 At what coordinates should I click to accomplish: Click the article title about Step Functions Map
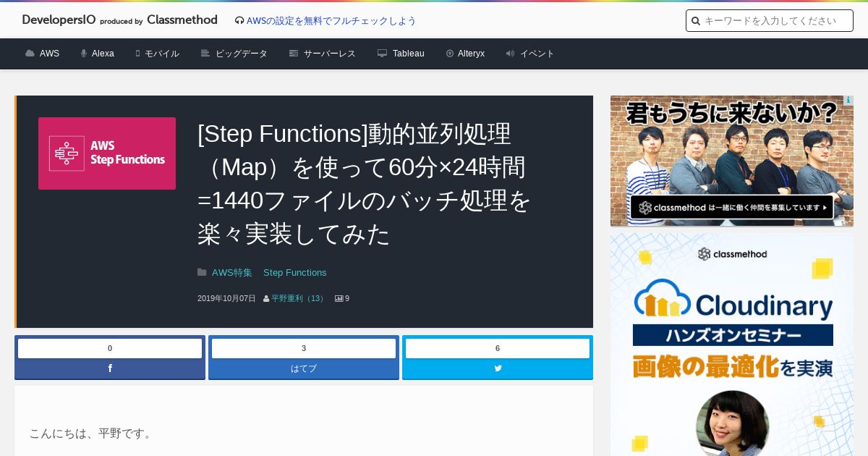coord(365,184)
